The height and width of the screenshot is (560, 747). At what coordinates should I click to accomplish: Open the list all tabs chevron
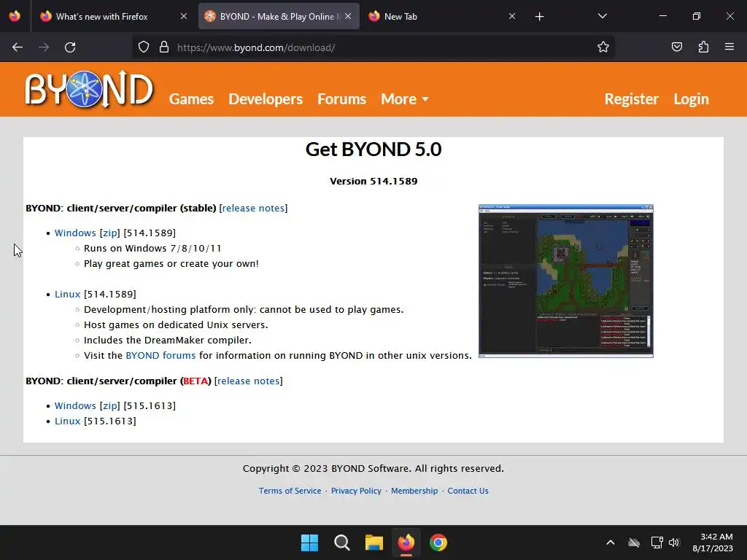pos(602,17)
